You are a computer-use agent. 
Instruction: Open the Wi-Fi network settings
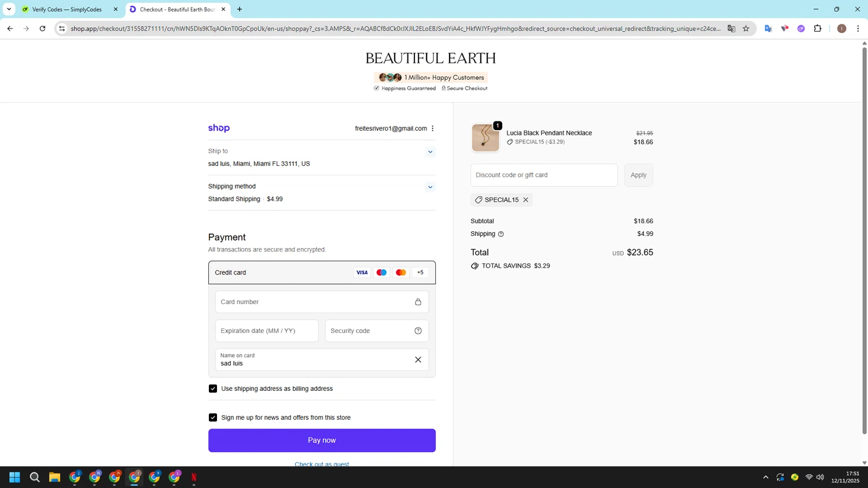809,477
